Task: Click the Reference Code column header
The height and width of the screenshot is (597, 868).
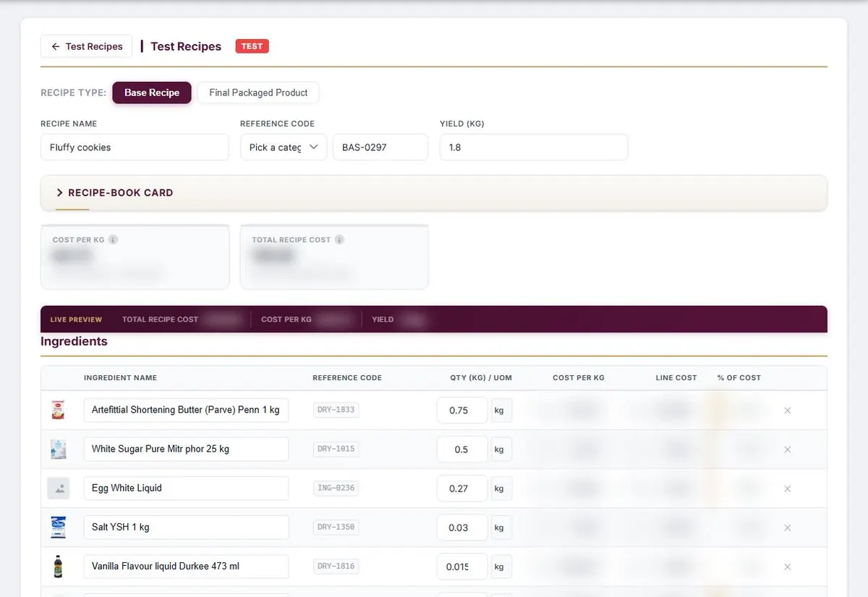Action: [347, 378]
